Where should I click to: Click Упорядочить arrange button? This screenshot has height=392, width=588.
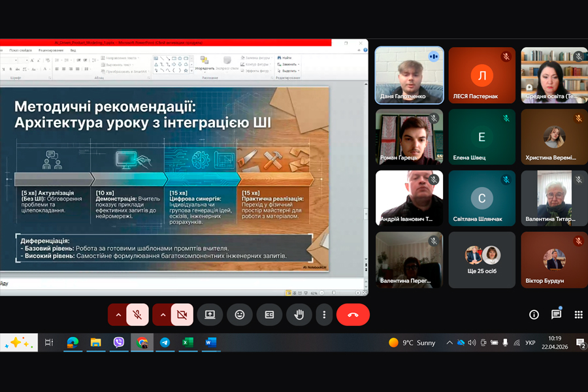click(204, 63)
